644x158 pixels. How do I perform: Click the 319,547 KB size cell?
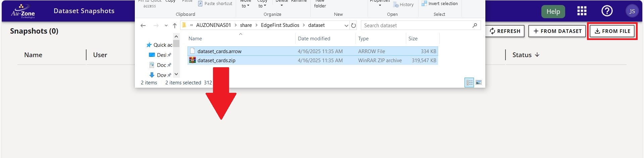point(424,61)
